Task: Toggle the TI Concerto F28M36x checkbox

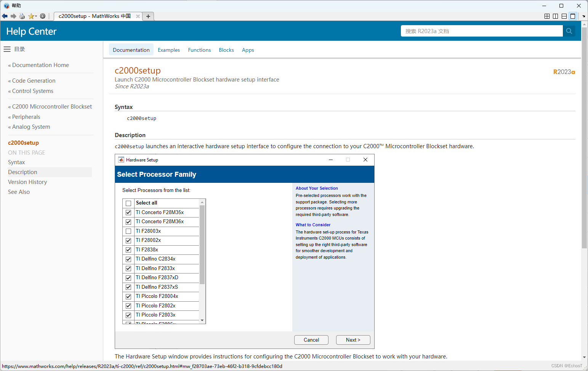Action: tap(128, 222)
